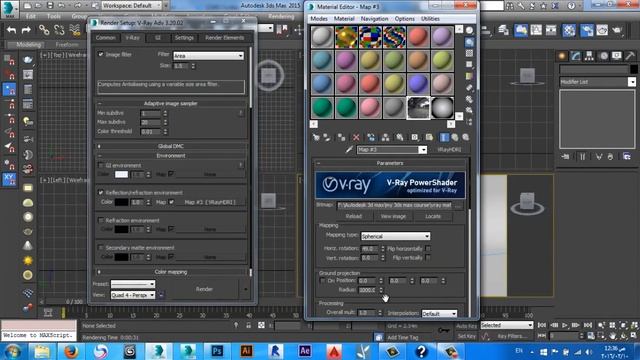Click the VRayHDRI map type button
This screenshot has width=640, height=360.
coord(449,150)
